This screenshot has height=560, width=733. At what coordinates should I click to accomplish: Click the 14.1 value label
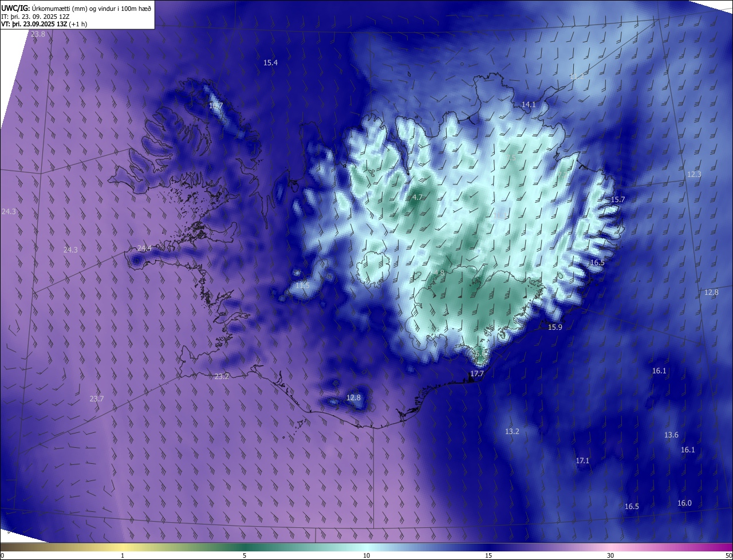528,104
